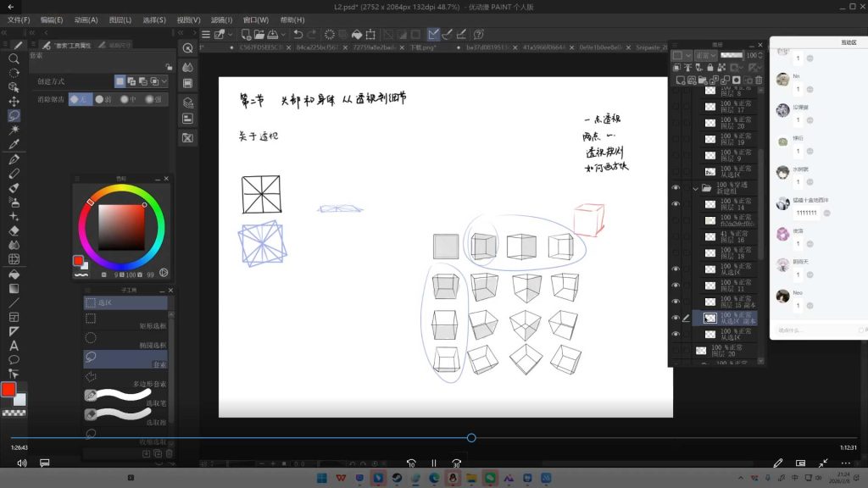Select the 强 anti-aliasing option
868x488 pixels.
point(153,99)
